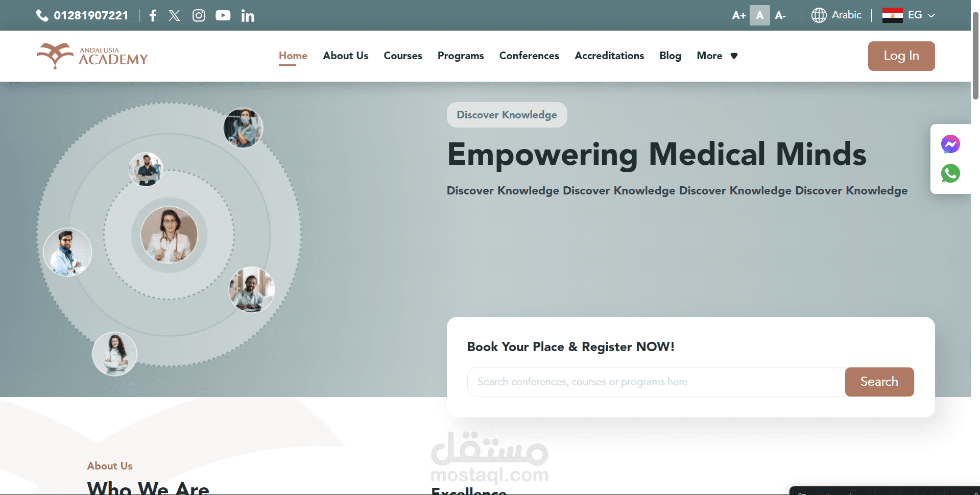Screen dimensions: 980x495
Task: Open the WhatsApp chat icon
Action: click(950, 174)
